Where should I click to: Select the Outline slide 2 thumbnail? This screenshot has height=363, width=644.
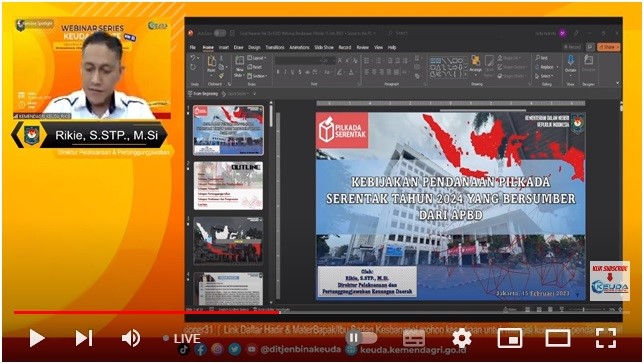[228, 186]
